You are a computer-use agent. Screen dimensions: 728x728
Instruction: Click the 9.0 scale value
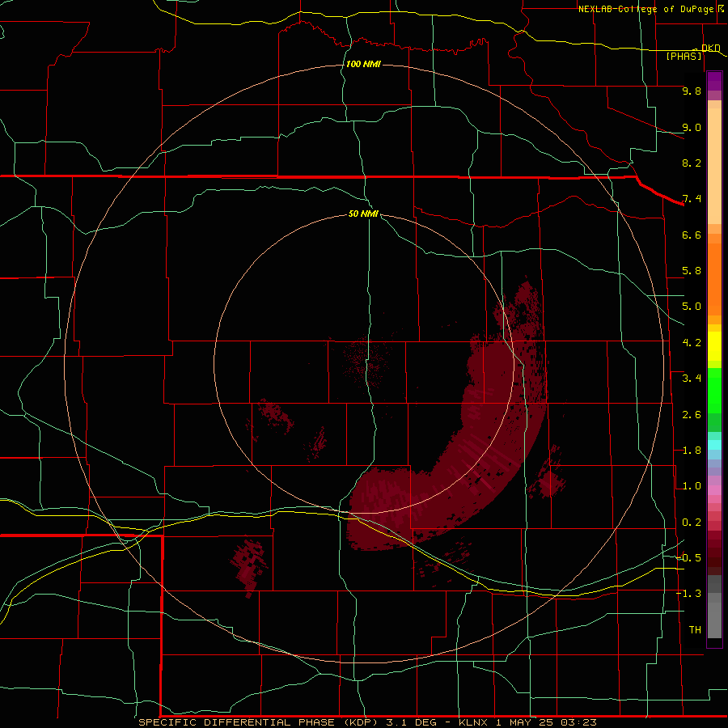tap(692, 127)
